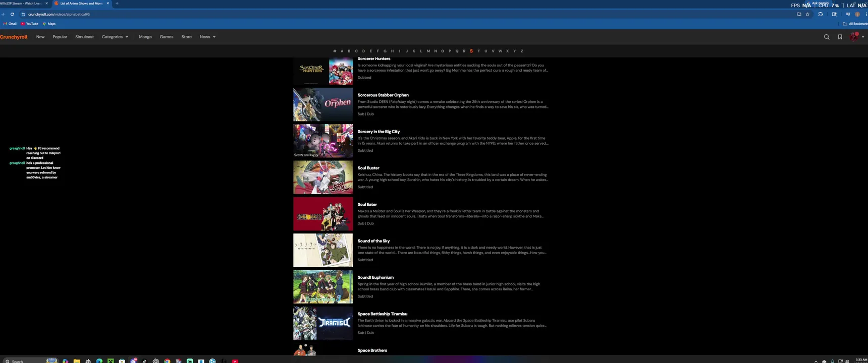Jump to letter A in alphabet bar
The width and height of the screenshot is (868, 363).
click(342, 51)
